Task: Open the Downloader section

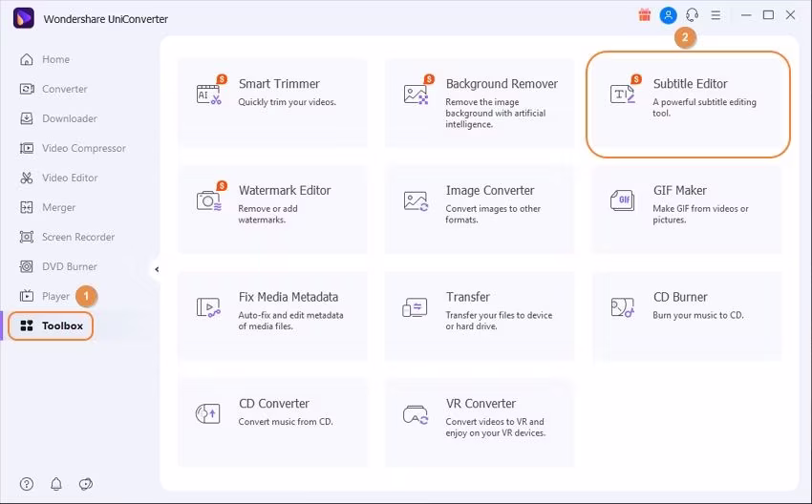Action: click(x=69, y=118)
